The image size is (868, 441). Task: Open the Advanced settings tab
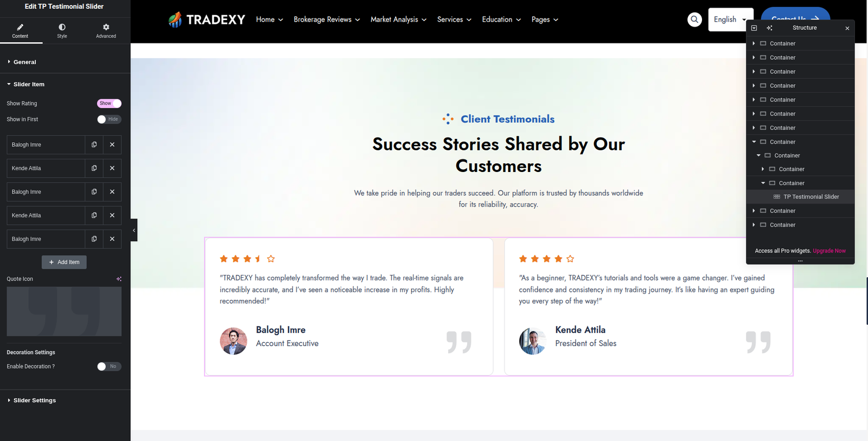tap(106, 30)
